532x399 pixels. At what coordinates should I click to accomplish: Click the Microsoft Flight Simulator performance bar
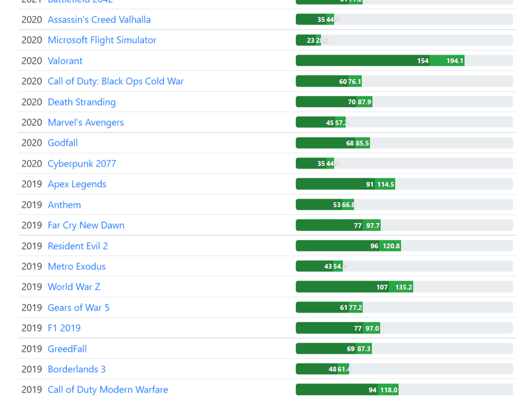pyautogui.click(x=404, y=40)
